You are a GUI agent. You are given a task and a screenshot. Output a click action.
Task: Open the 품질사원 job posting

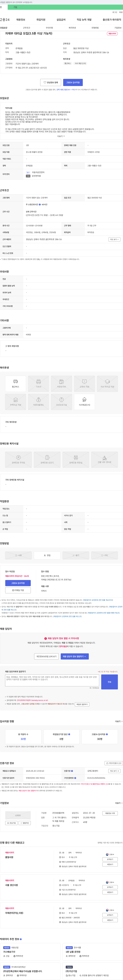pos(9,857)
